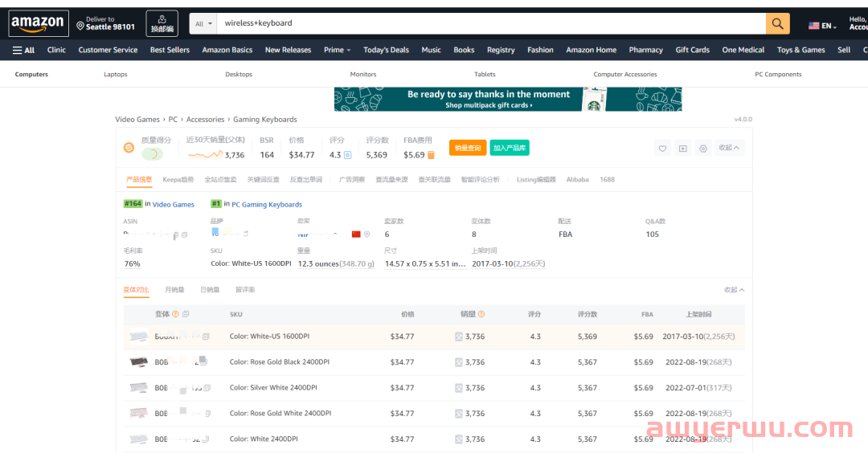Open the All search category dropdown
The height and width of the screenshot is (453, 868).
pos(203,24)
